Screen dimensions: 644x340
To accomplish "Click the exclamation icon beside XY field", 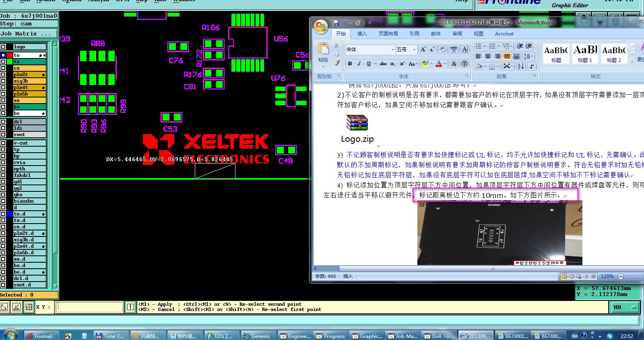I will (130, 307).
